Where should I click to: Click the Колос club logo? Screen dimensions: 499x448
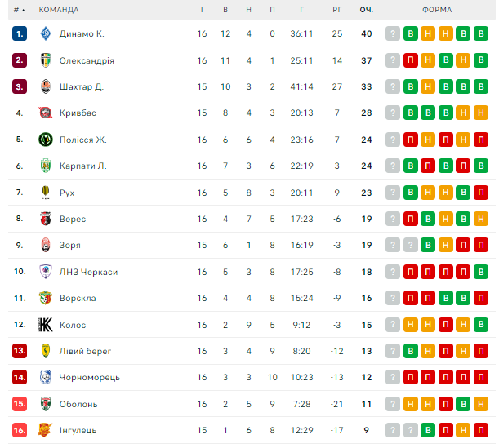(46, 325)
